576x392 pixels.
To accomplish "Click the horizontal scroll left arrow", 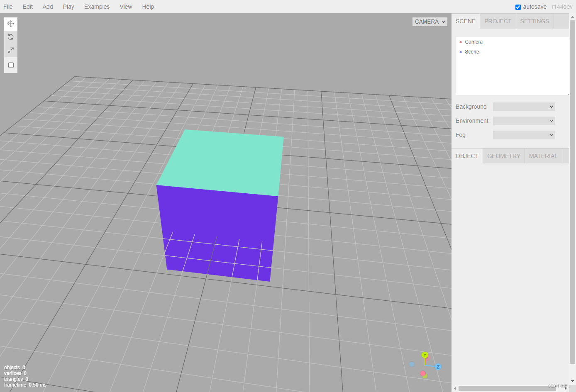I will (x=455, y=389).
